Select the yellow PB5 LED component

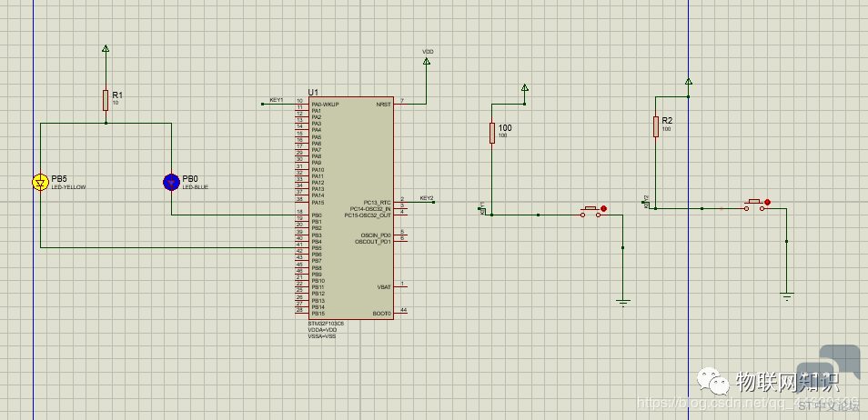40,183
